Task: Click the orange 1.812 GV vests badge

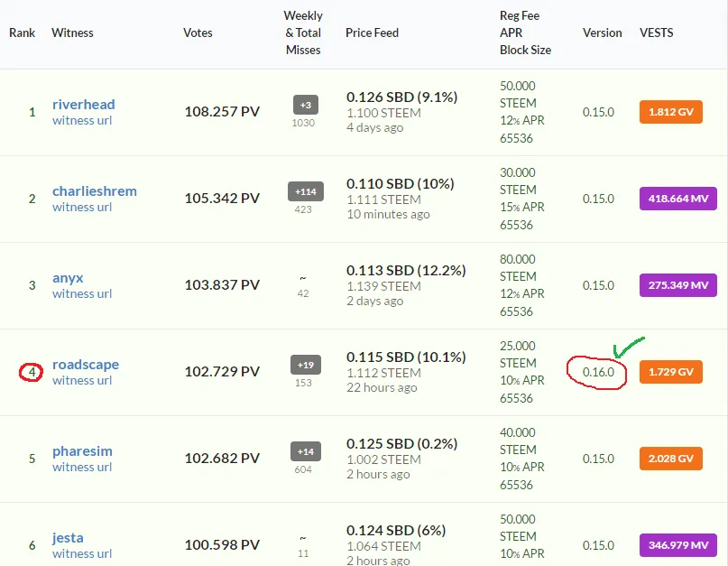Action: click(x=671, y=112)
